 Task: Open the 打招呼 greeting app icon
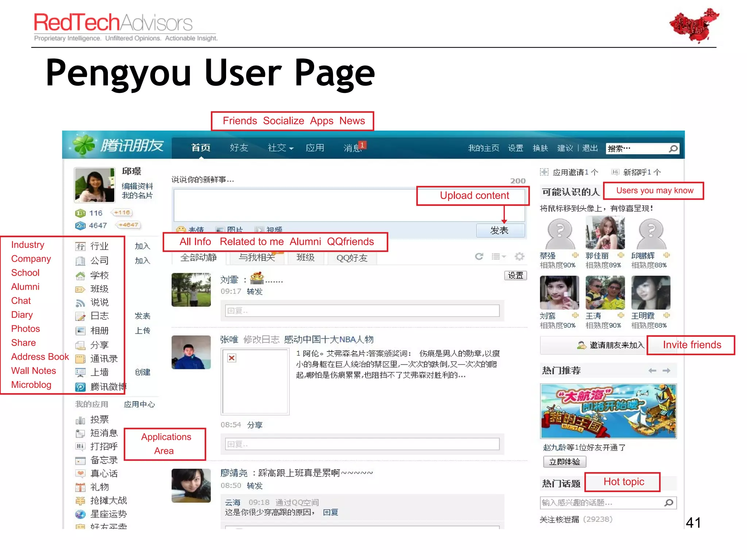[x=80, y=447]
